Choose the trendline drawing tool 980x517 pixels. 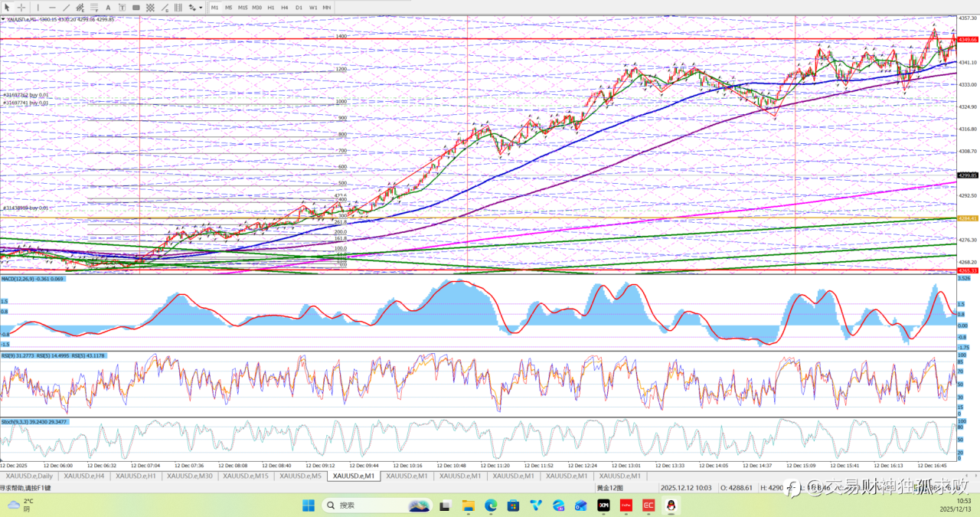tap(66, 8)
